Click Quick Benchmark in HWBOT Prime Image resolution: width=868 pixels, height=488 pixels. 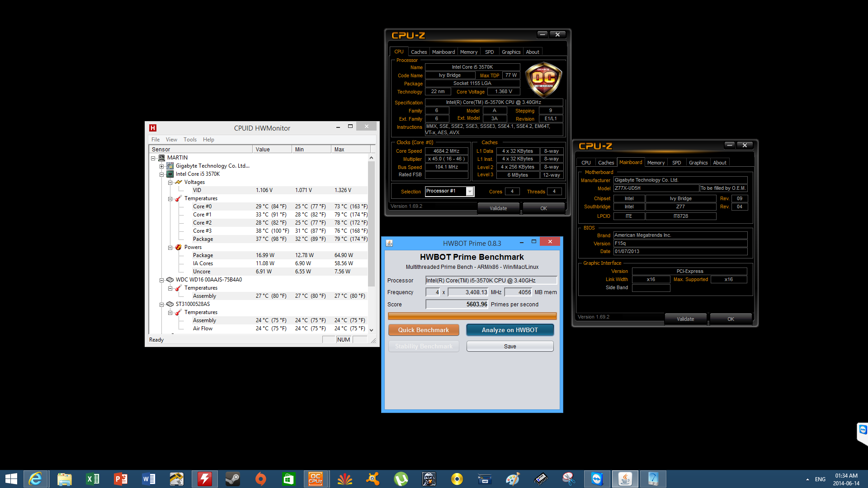(424, 330)
